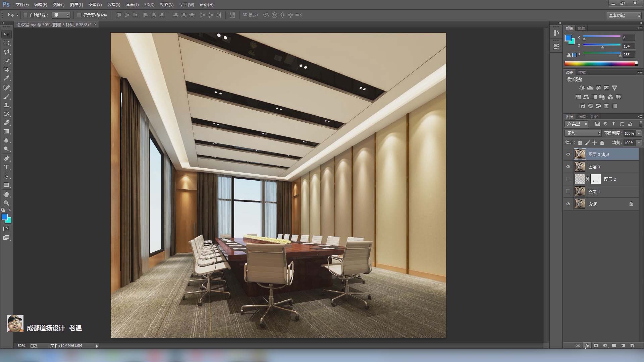Select the Dodge tool

pyautogui.click(x=6, y=149)
